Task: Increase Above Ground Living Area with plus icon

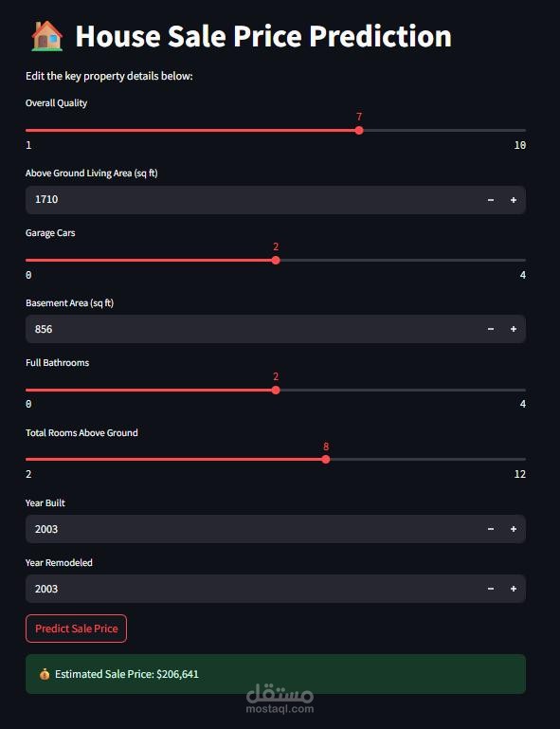Action: 514,200
